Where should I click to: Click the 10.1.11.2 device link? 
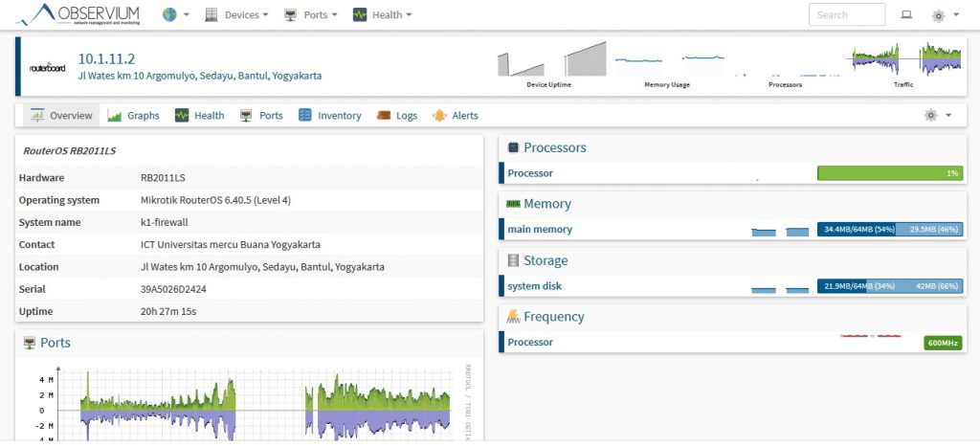pyautogui.click(x=106, y=58)
